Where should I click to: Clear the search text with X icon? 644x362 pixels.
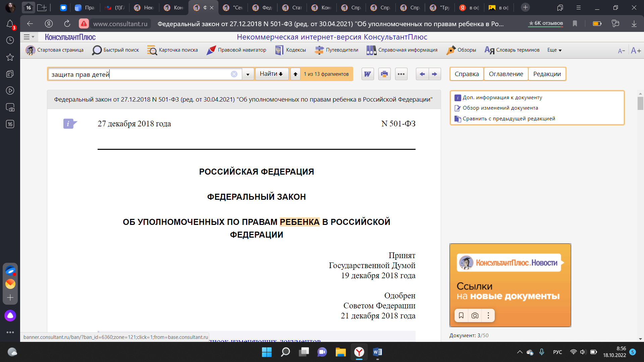coord(234,74)
